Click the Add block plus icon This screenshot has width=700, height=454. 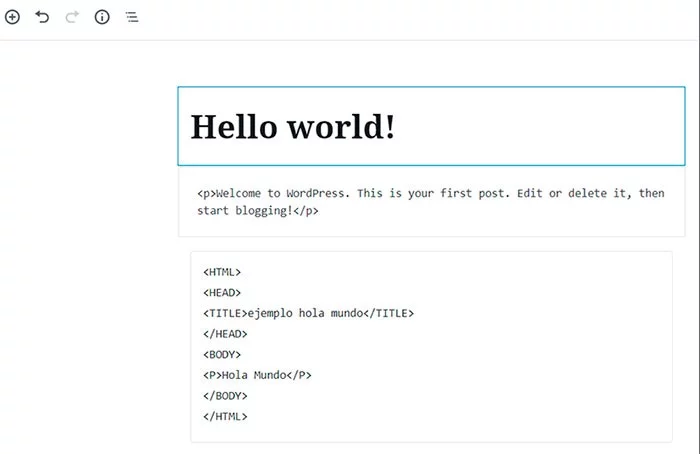tap(12, 17)
